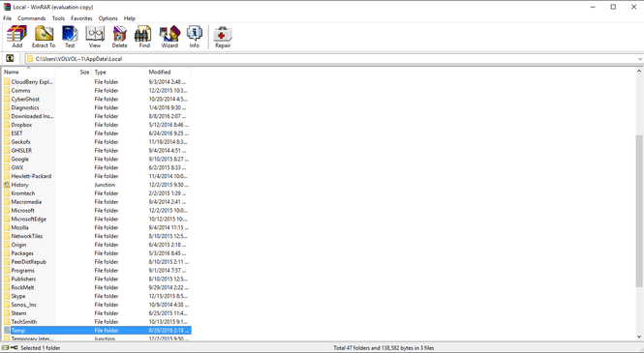This screenshot has height=353, width=644.
Task: Click the Dropbox folder icon
Action: [7, 125]
